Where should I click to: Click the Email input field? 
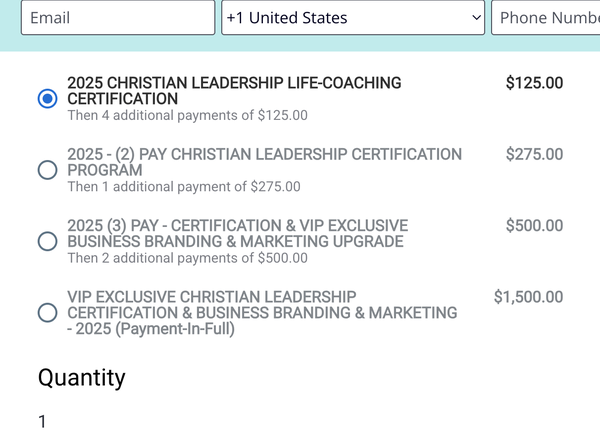click(117, 18)
